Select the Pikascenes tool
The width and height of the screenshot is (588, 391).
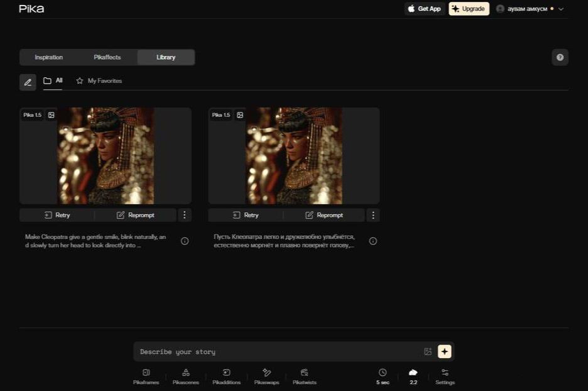185,376
